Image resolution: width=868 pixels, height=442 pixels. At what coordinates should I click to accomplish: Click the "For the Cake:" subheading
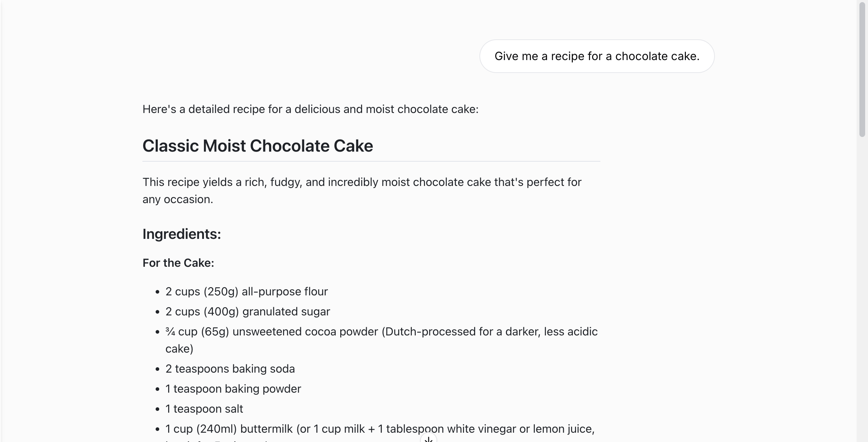pyautogui.click(x=178, y=263)
